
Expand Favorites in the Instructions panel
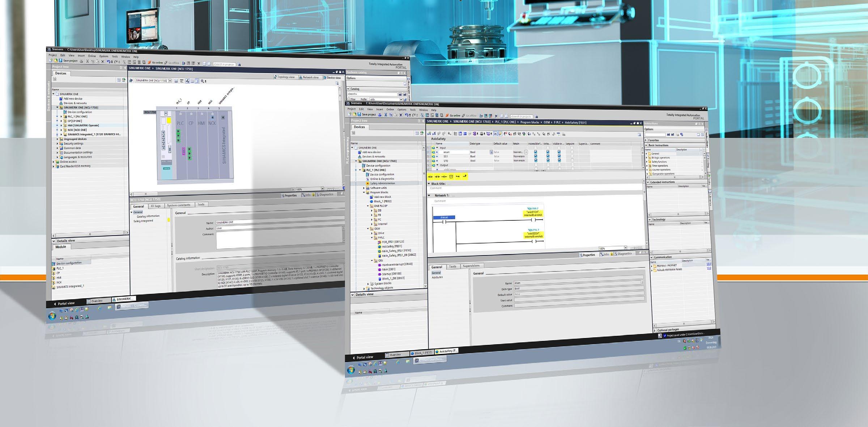point(646,140)
